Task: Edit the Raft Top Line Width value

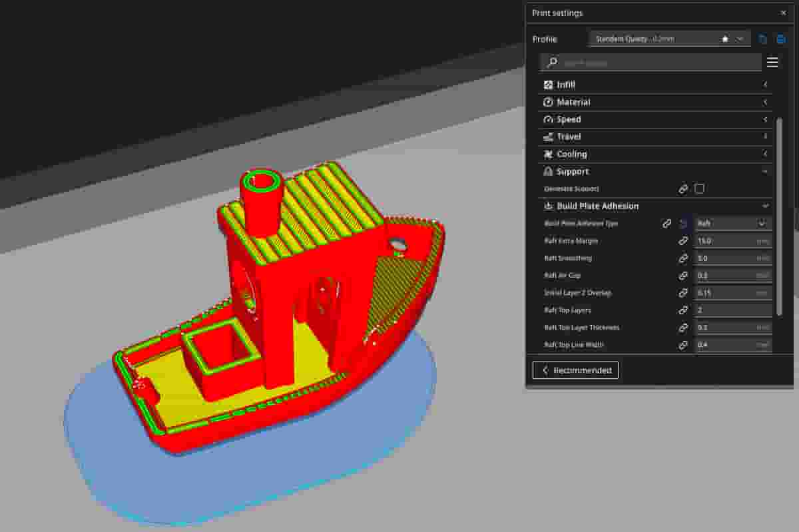Action: pyautogui.click(x=732, y=345)
